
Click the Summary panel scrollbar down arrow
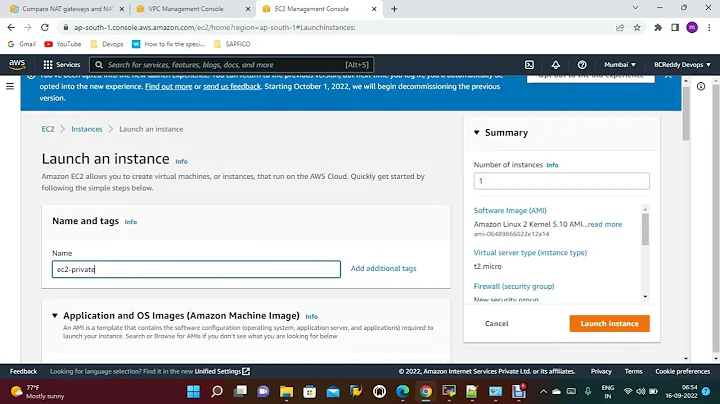[x=645, y=297]
